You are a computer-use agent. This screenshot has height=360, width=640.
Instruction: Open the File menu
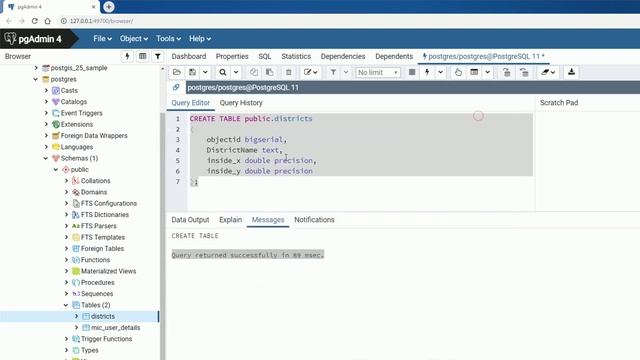point(102,39)
